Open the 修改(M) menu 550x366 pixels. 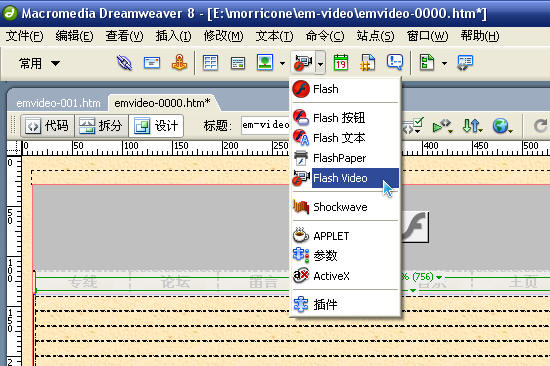pos(223,36)
